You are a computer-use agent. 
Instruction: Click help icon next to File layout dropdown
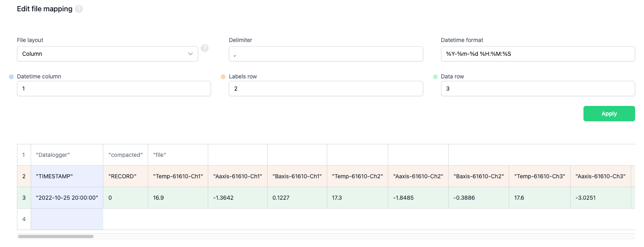[x=205, y=48]
